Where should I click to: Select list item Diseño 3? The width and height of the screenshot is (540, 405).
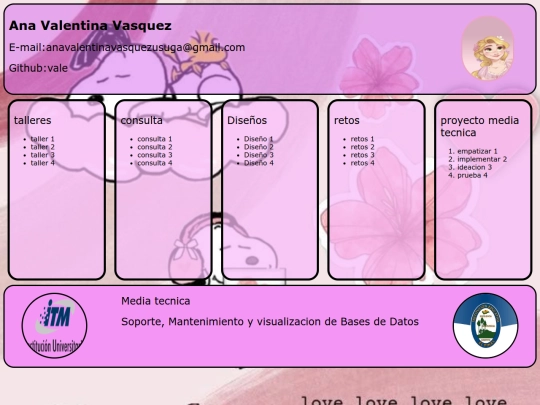259,155
